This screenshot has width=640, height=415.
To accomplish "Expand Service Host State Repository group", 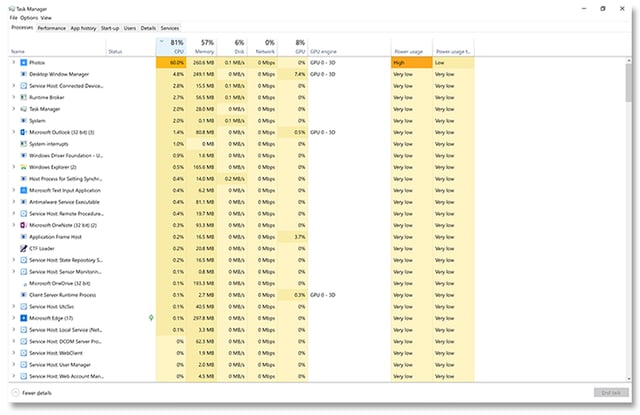I will tap(13, 260).
